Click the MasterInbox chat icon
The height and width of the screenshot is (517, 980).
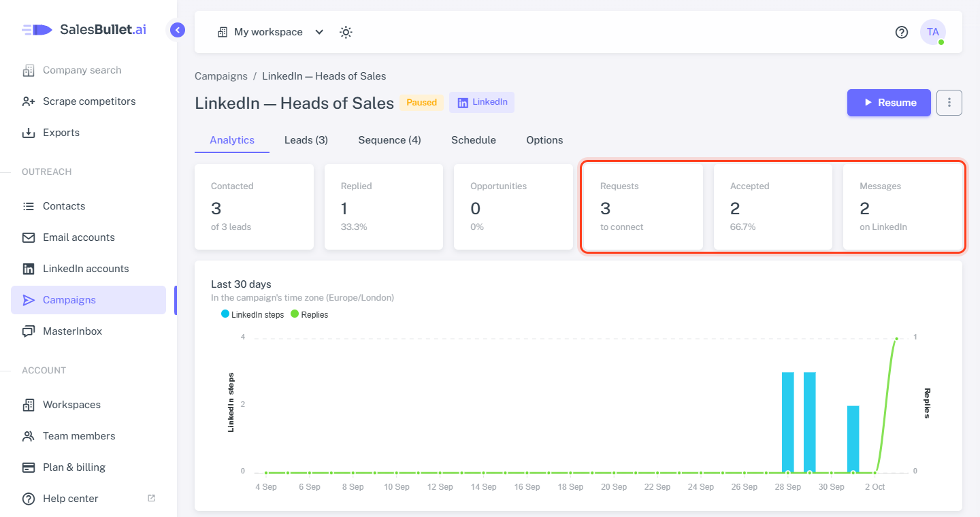click(x=29, y=331)
